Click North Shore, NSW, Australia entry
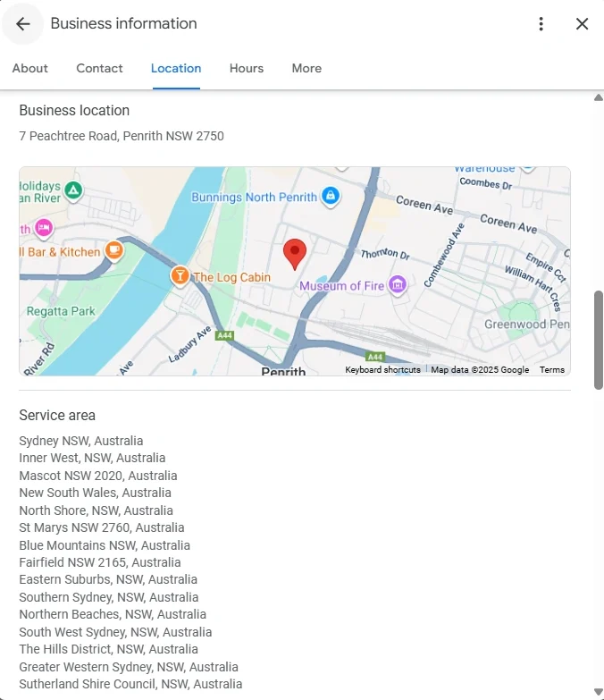 click(96, 510)
